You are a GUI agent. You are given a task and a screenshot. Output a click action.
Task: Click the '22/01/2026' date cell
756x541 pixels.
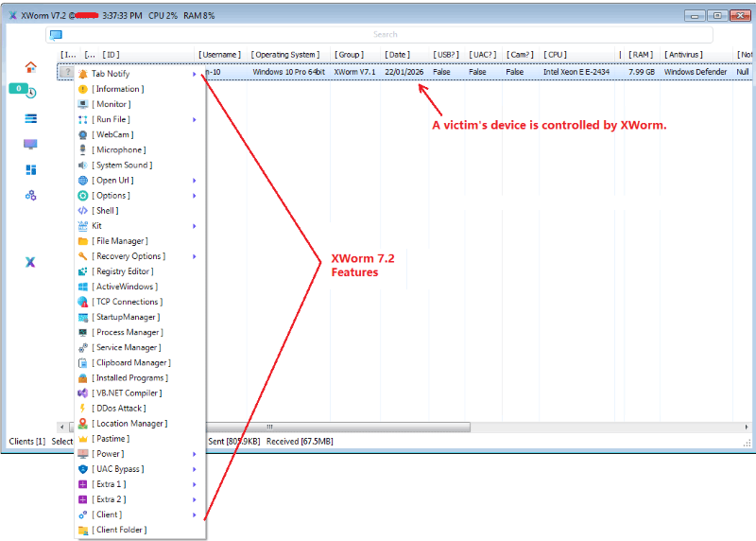[x=404, y=72]
